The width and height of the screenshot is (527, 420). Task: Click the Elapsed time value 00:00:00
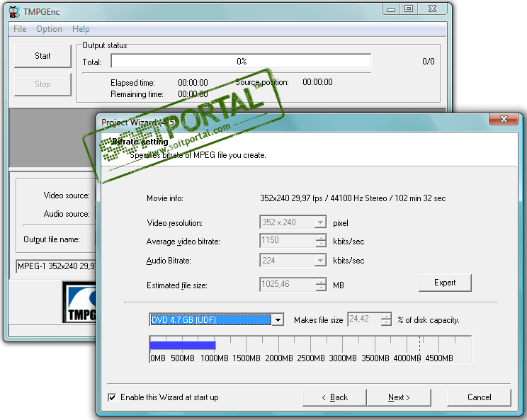click(193, 83)
